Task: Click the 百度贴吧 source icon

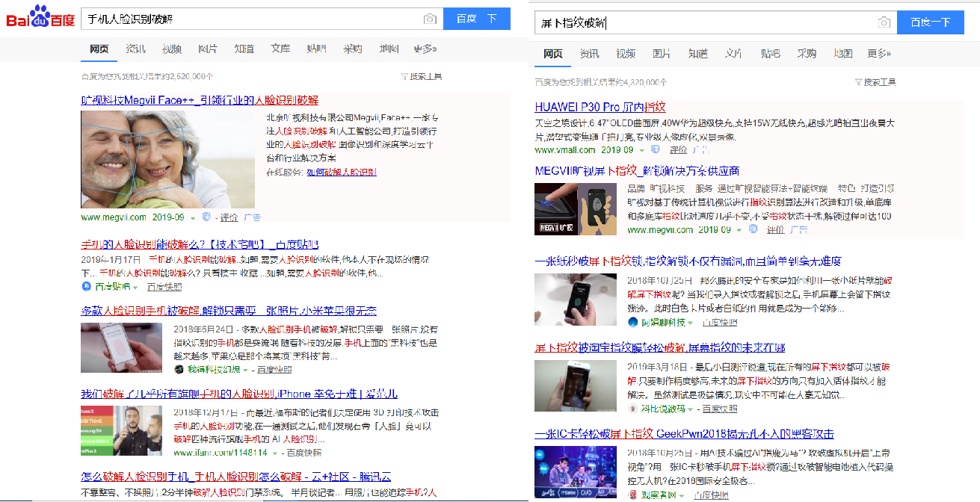Action: tap(86, 286)
